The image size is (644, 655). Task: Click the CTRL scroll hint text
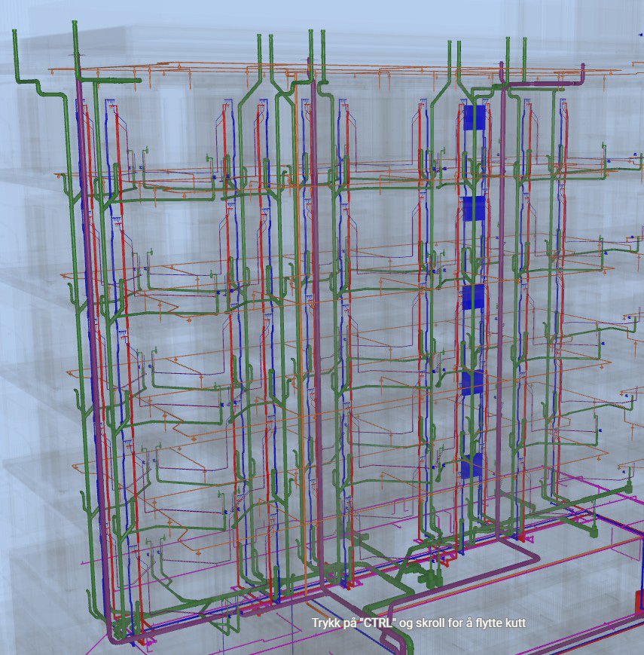tap(418, 623)
